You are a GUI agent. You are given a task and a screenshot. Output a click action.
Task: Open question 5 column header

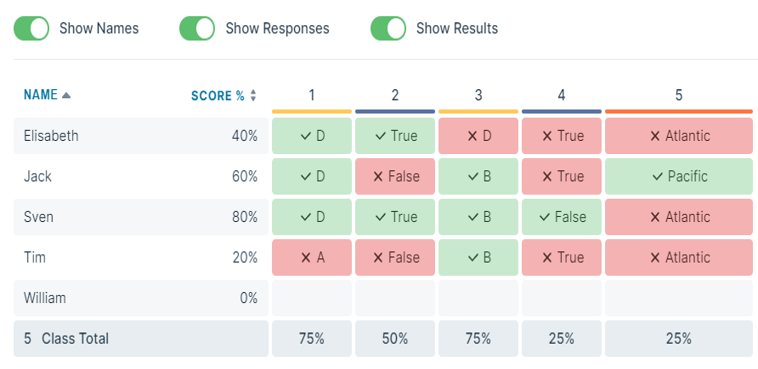[679, 95]
